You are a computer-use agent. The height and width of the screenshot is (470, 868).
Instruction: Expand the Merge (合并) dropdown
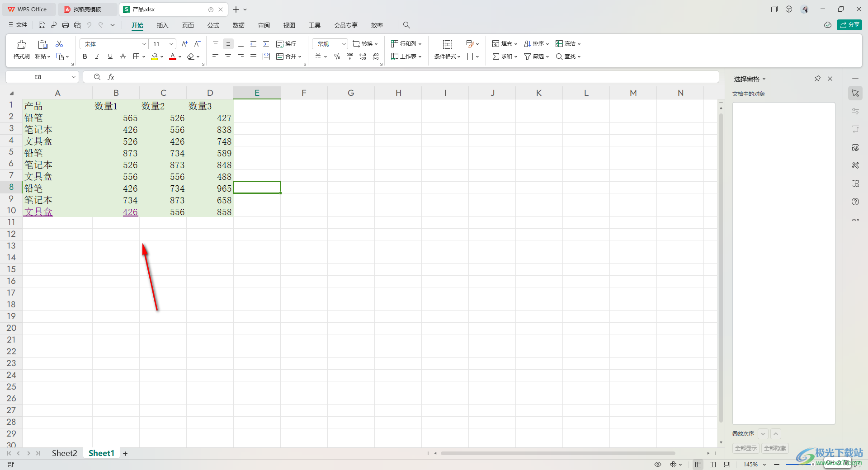click(300, 57)
